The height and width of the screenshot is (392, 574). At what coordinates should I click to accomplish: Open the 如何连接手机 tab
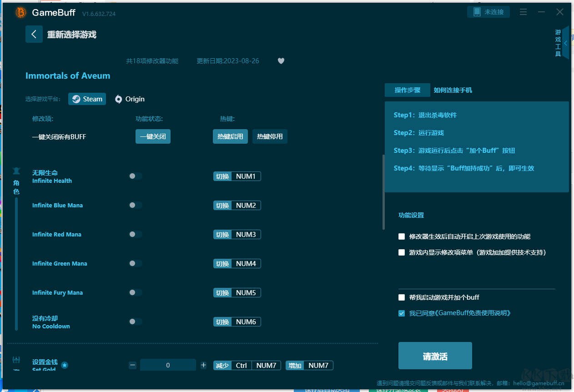click(x=453, y=90)
